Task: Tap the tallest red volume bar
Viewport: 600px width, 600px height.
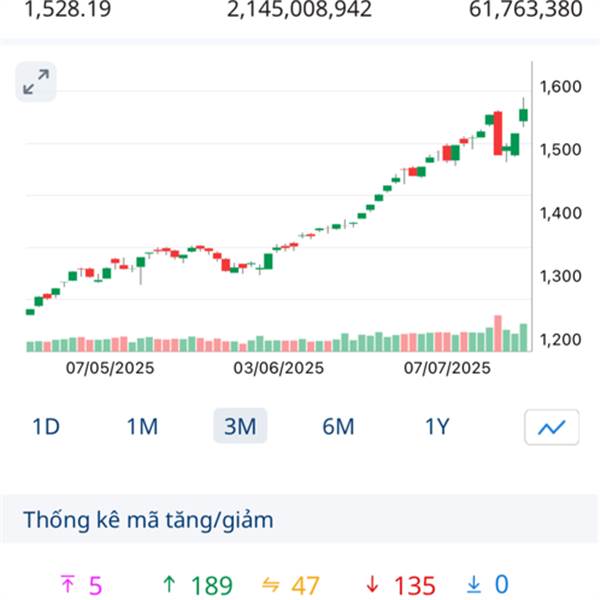Action: click(497, 334)
